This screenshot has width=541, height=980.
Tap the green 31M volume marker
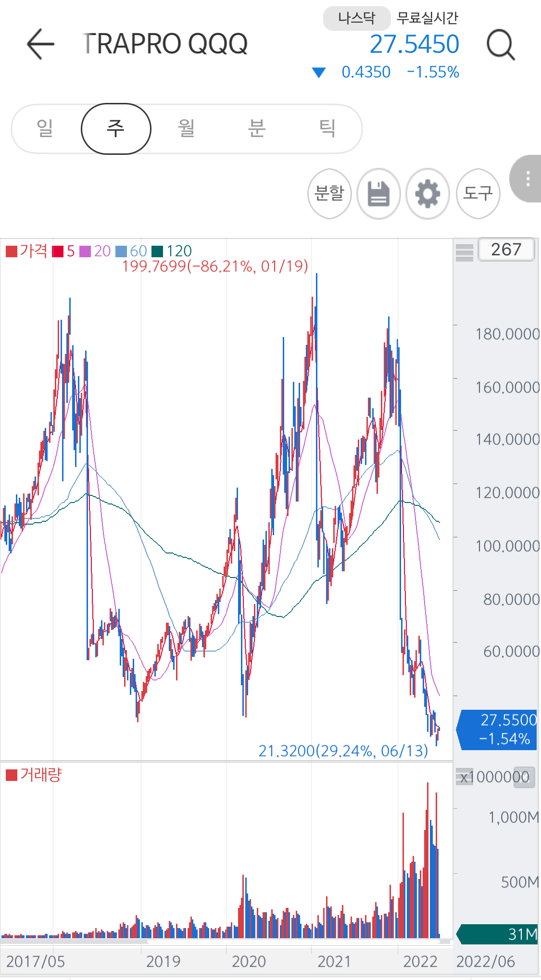[497, 934]
